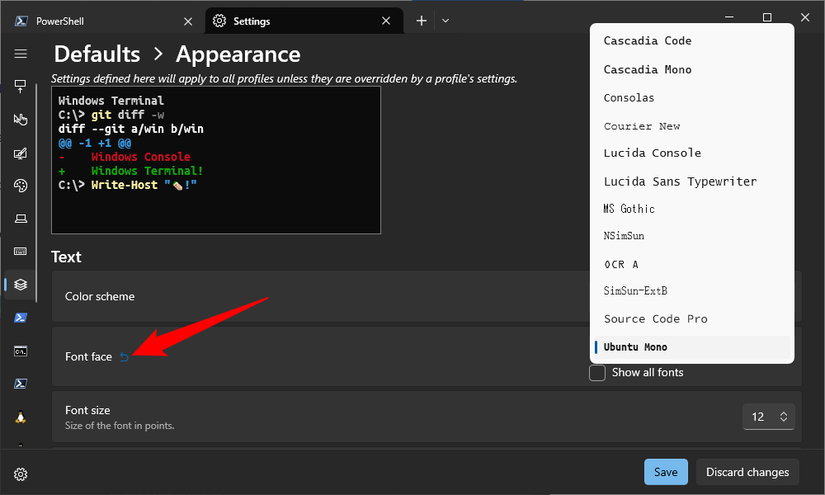The image size is (825, 495).
Task: Open the Actions keyboard icon
Action: [21, 251]
